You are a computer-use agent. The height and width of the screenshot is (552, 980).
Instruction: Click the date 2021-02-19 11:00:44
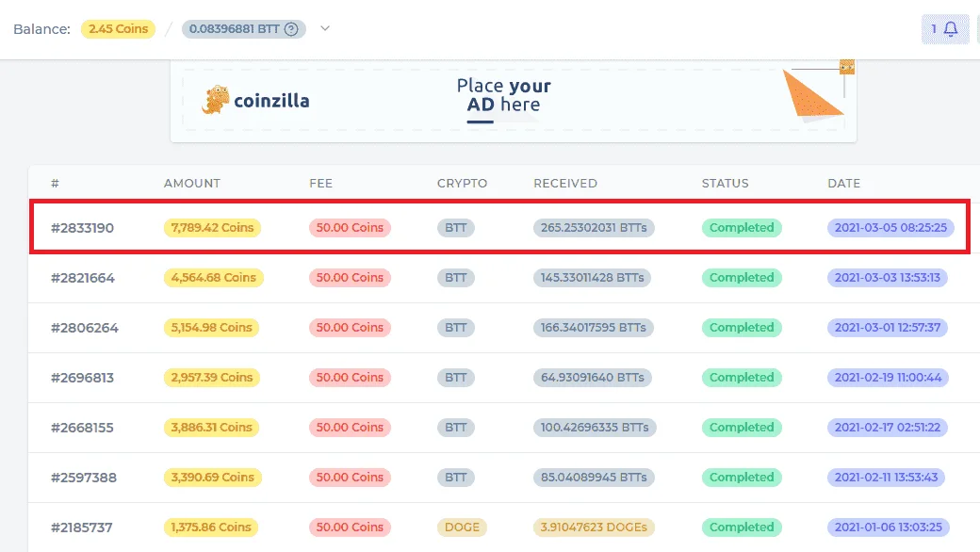point(888,377)
